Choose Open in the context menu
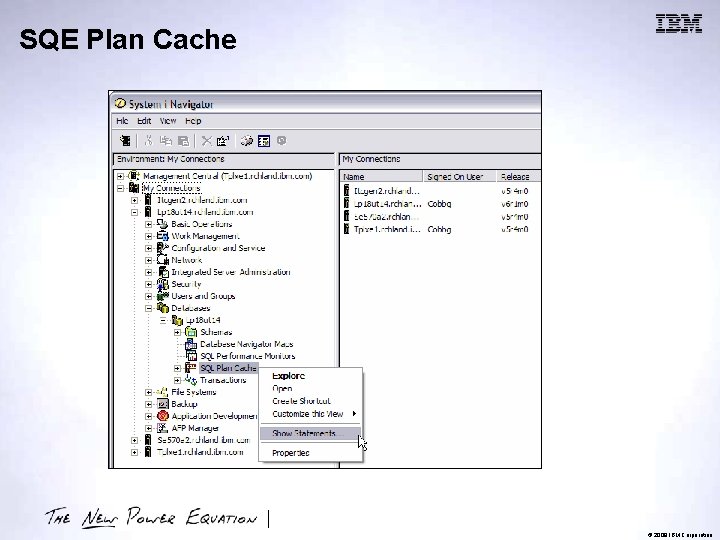720x540 pixels. [282, 388]
